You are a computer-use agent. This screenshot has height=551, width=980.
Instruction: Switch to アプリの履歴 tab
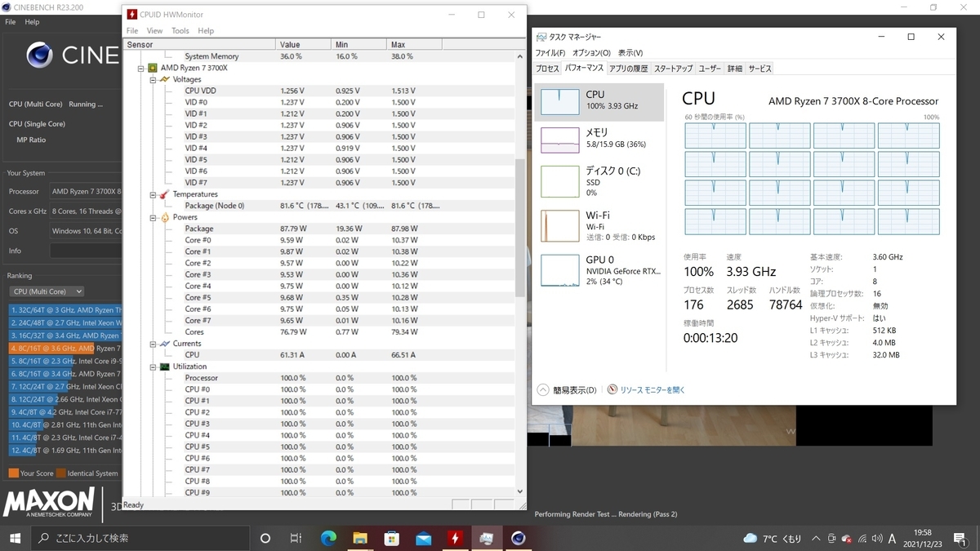pyautogui.click(x=628, y=69)
